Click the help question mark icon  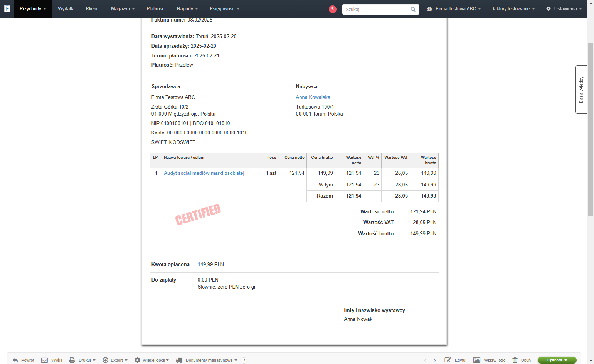coord(244,361)
